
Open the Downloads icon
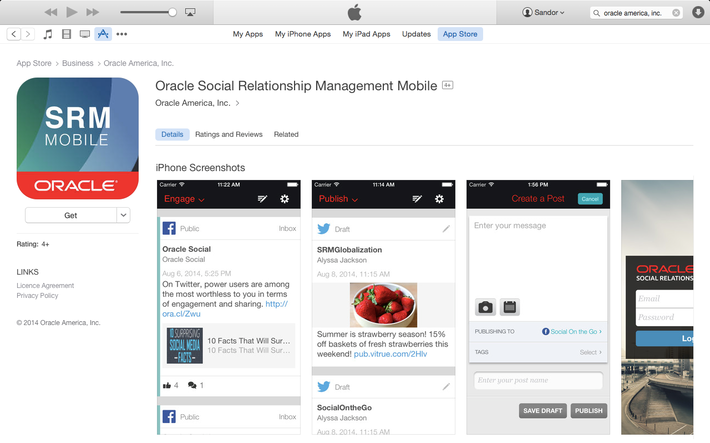(x=698, y=12)
